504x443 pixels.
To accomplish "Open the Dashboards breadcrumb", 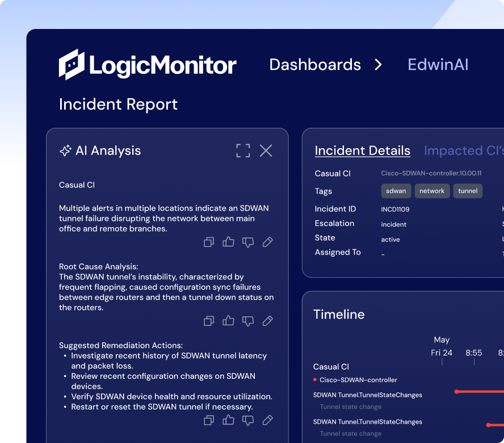I will pos(314,65).
